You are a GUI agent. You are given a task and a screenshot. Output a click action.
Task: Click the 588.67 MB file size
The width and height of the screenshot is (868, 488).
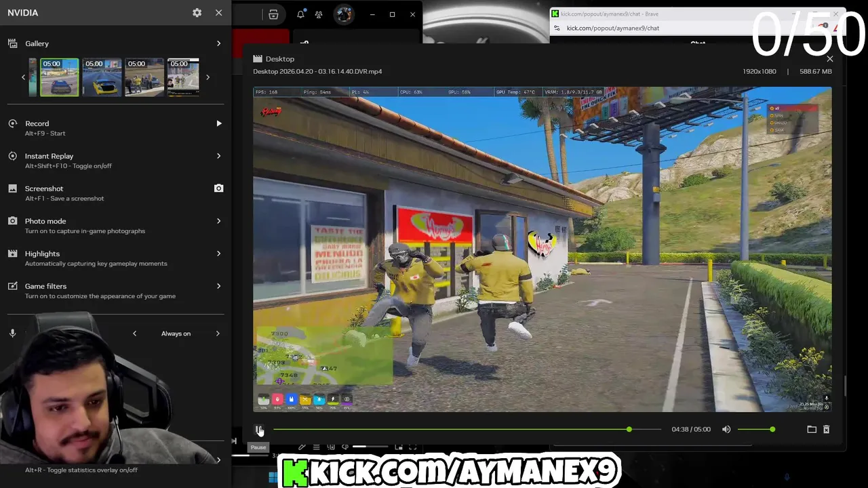tap(816, 71)
